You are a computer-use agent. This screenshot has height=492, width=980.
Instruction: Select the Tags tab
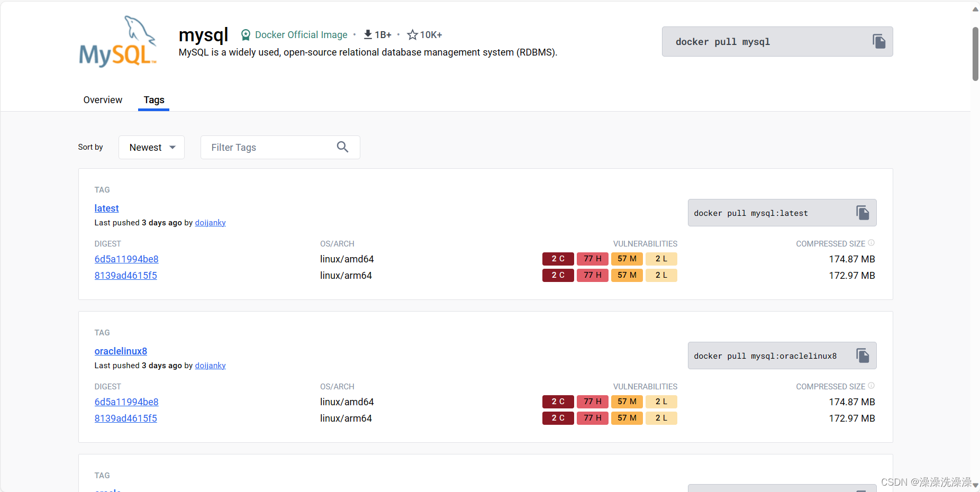[154, 100]
